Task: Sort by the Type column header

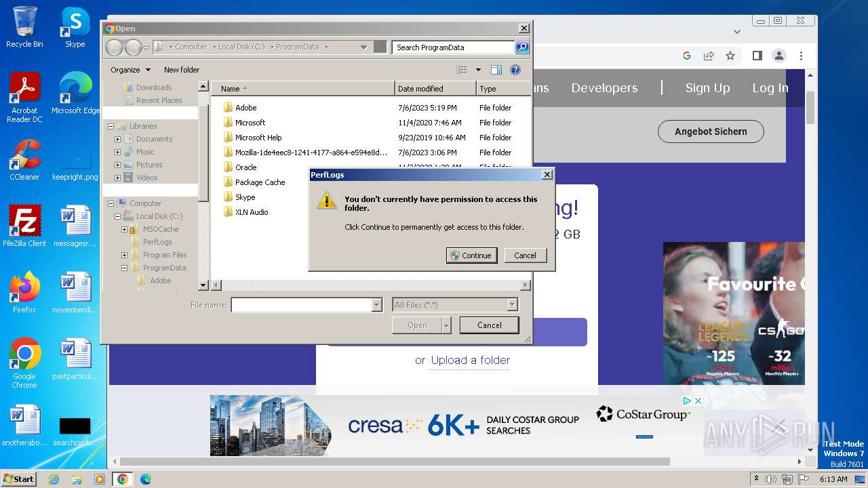Action: click(x=503, y=89)
